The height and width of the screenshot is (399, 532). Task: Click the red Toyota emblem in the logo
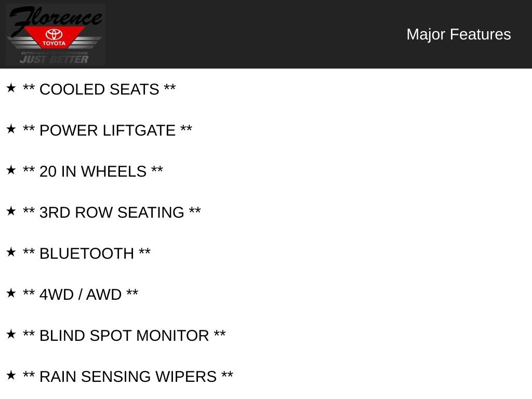54,37
